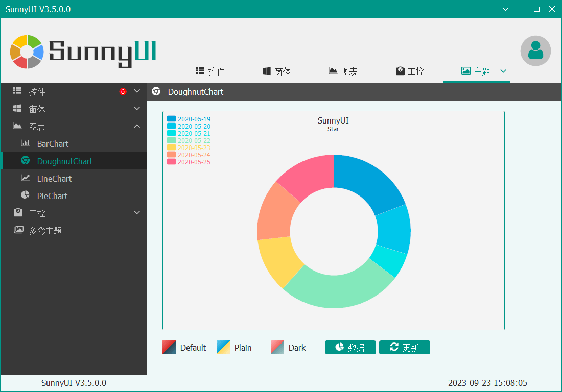Expand the 控件 sidebar section chevron

pos(137,91)
